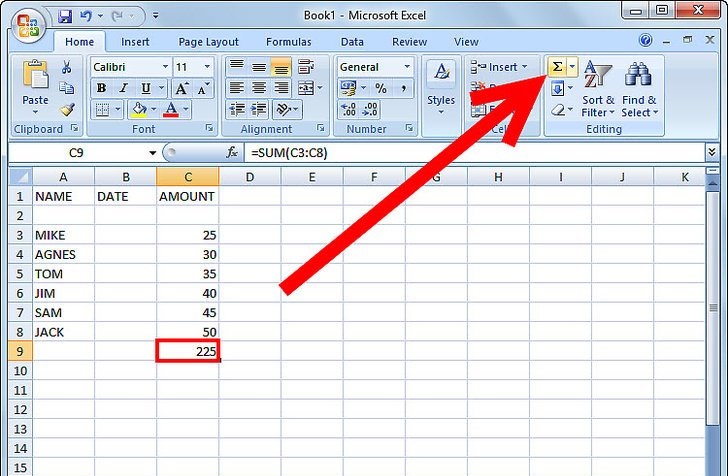The width and height of the screenshot is (728, 476).
Task: Apply red Font Color
Action: coord(171,110)
